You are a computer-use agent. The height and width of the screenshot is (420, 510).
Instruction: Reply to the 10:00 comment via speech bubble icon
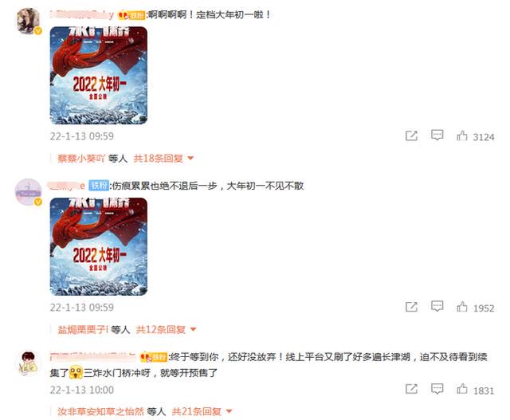[437, 388]
